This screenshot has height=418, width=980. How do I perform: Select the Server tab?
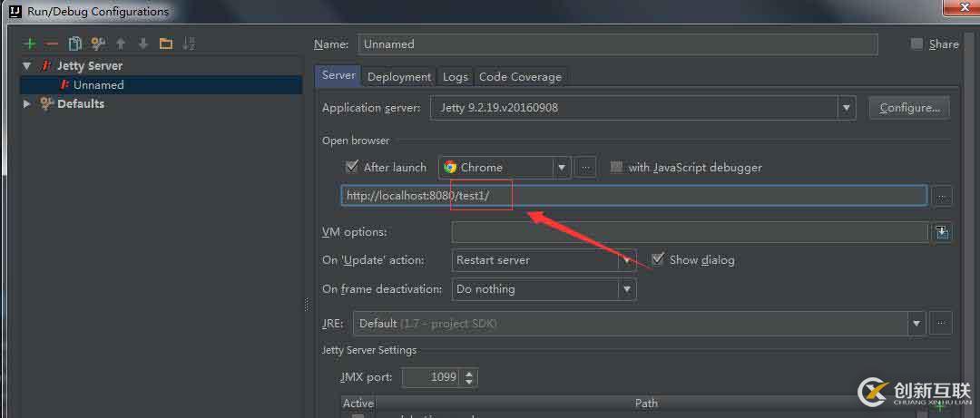click(x=338, y=75)
